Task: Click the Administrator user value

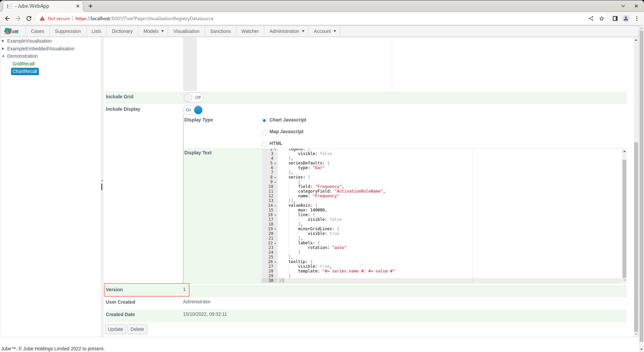Action: [x=197, y=302]
